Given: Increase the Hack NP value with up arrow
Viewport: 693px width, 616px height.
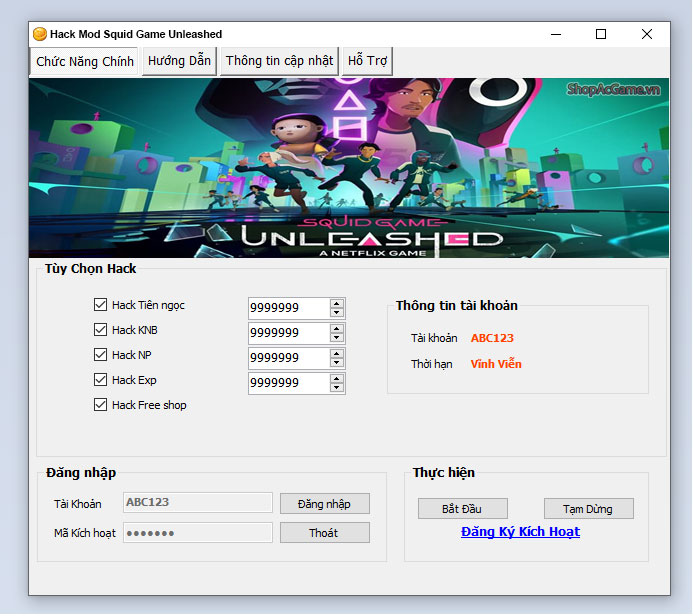Looking at the screenshot, I should pos(337,354).
